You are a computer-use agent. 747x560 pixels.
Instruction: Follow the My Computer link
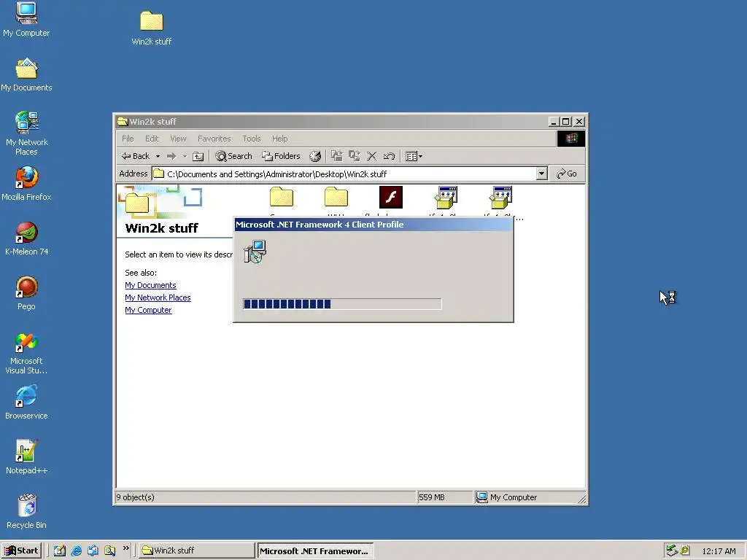click(x=148, y=310)
